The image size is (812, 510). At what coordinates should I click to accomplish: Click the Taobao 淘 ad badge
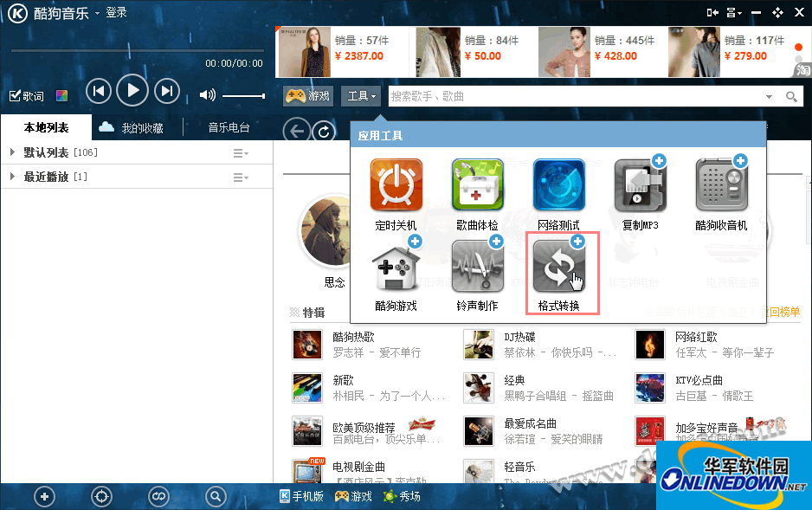point(803,69)
